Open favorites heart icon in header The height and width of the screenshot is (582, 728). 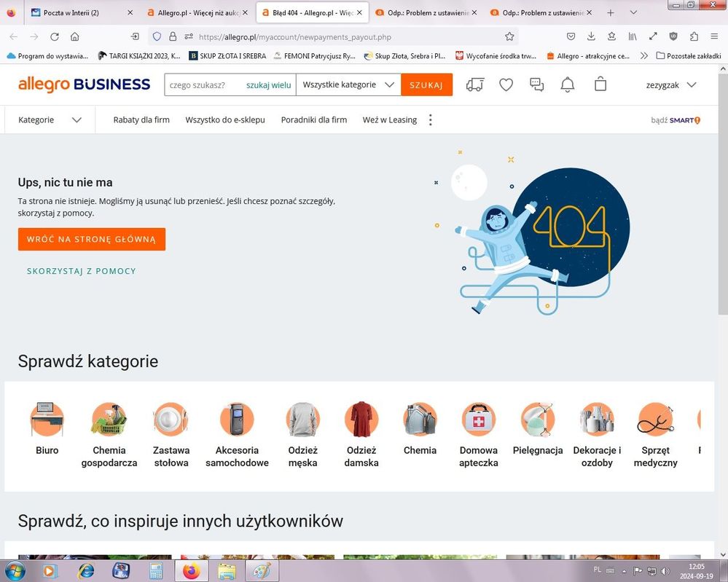(506, 85)
